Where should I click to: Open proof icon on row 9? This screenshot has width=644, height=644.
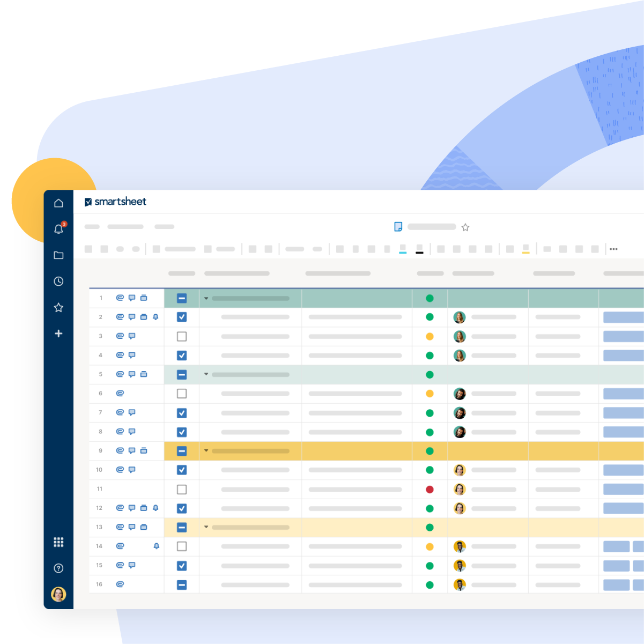coord(144,450)
